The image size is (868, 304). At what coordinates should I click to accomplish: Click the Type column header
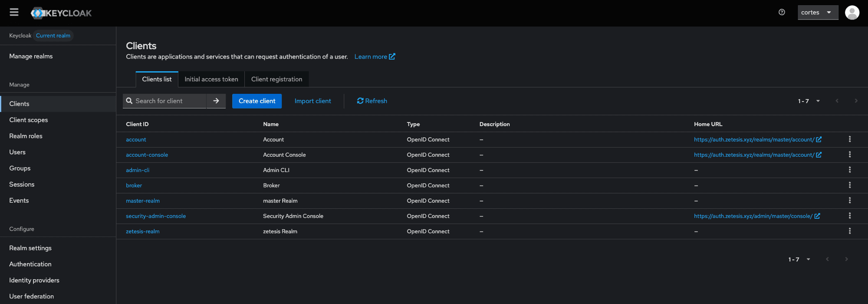[413, 124]
